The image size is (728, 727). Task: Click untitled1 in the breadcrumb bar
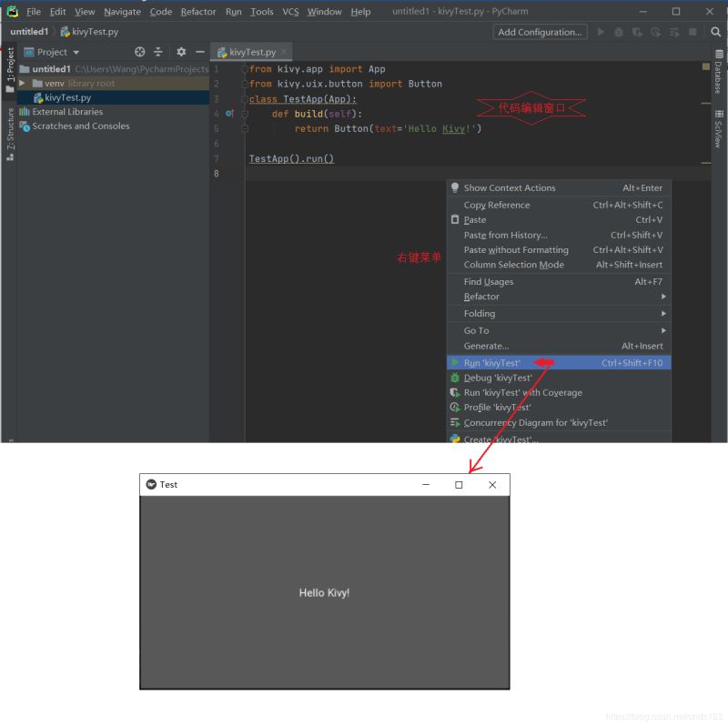pyautogui.click(x=29, y=32)
